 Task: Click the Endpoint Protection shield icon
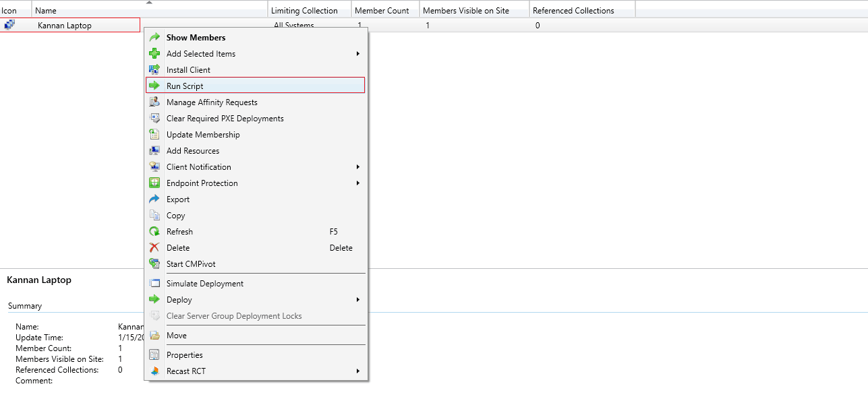[154, 183]
